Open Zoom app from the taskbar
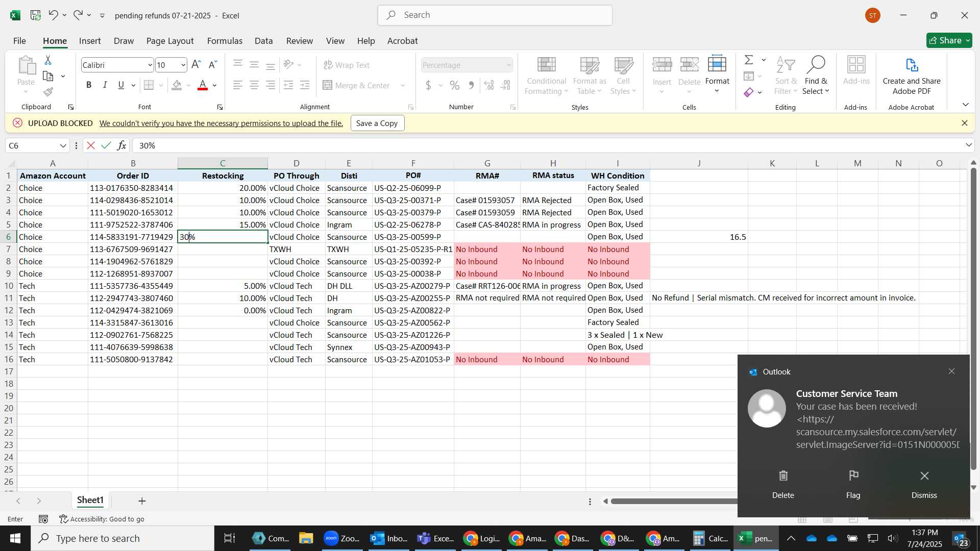This screenshot has width=980, height=551. pyautogui.click(x=341, y=538)
